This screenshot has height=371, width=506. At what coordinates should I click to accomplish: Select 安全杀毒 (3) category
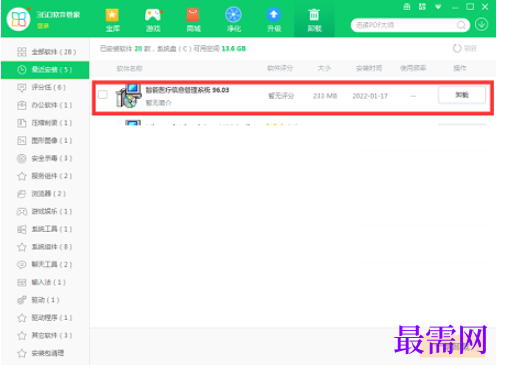point(45,158)
